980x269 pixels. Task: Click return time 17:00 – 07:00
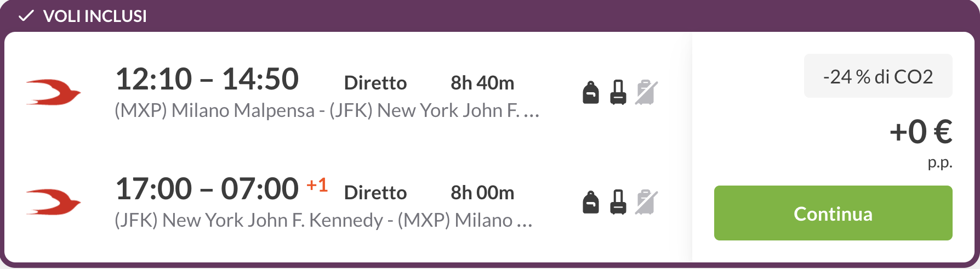[x=207, y=189]
